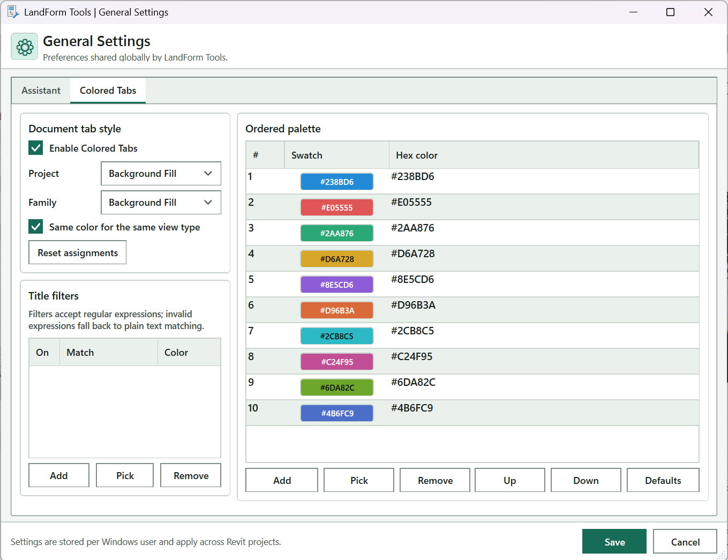Choose the #8E5CD6 purple swatch

pyautogui.click(x=337, y=285)
